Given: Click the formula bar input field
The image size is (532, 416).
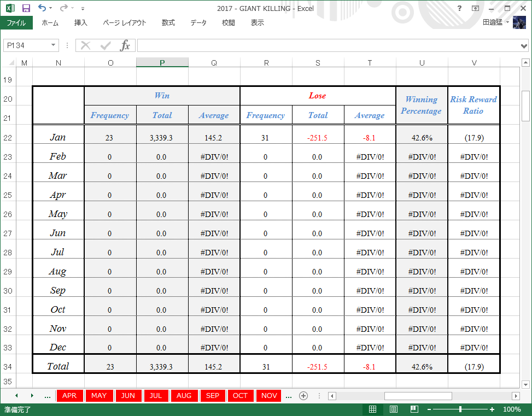Looking at the screenshot, I should tap(329, 45).
